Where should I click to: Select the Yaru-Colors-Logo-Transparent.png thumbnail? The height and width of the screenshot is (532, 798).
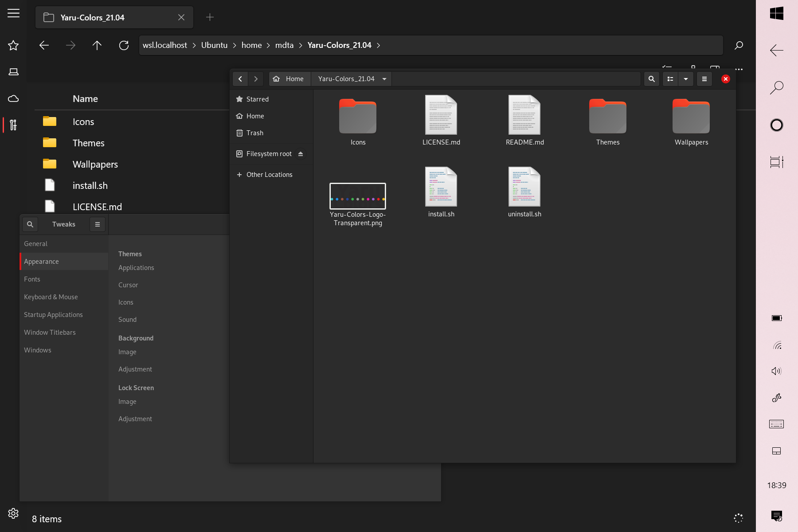point(357,196)
